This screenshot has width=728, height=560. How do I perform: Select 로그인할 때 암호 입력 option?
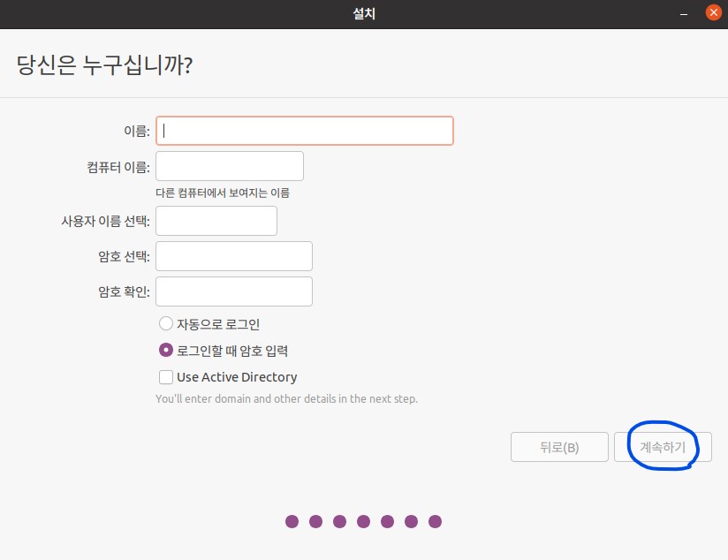[x=166, y=350]
